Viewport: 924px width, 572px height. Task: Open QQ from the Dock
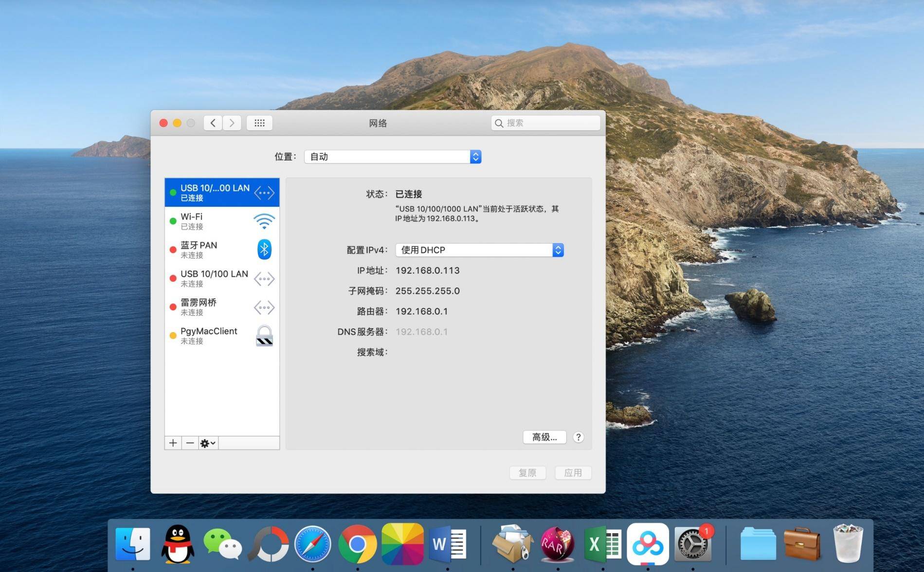coord(177,543)
